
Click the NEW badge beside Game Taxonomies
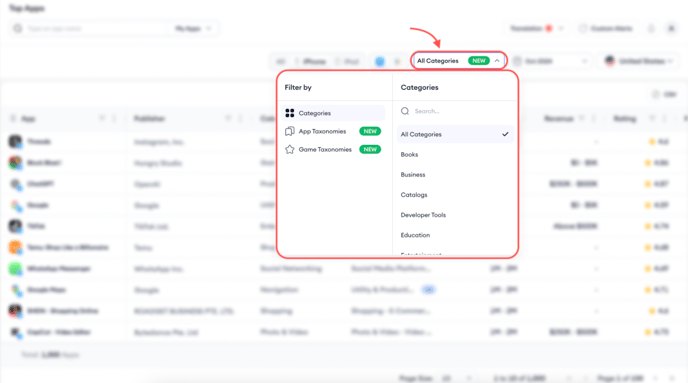(x=370, y=150)
